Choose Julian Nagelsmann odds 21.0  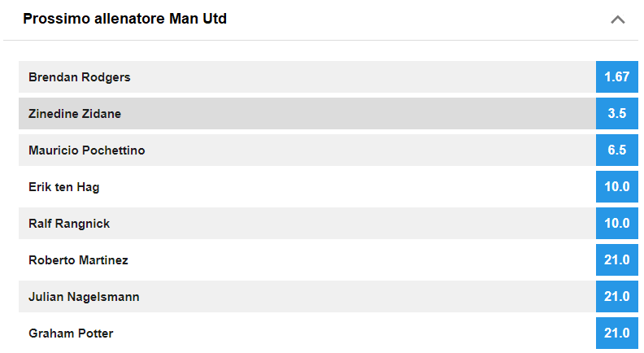pos(617,296)
